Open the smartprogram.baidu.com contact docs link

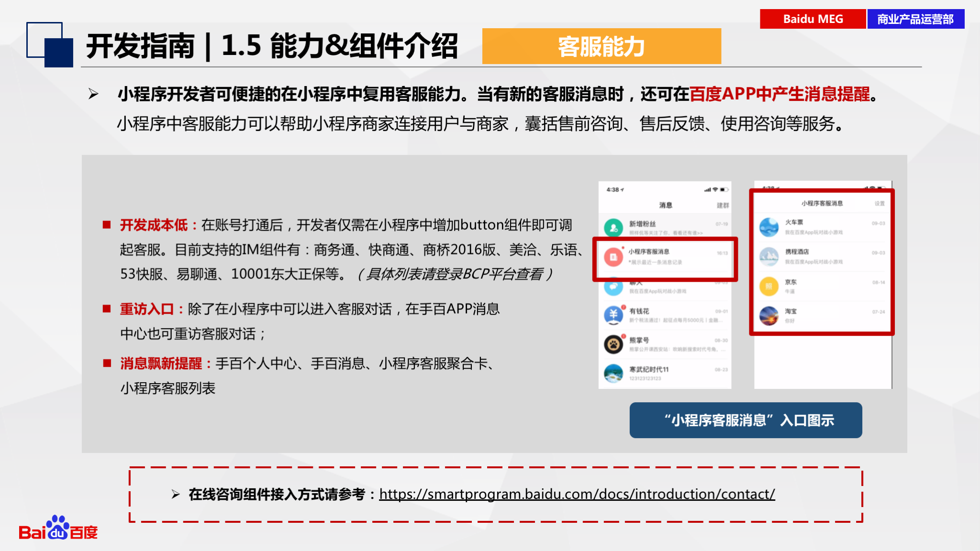point(577,494)
